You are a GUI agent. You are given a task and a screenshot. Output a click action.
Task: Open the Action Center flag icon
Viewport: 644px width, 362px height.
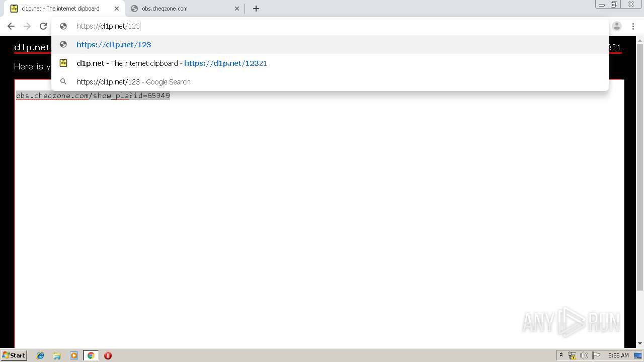click(596, 355)
